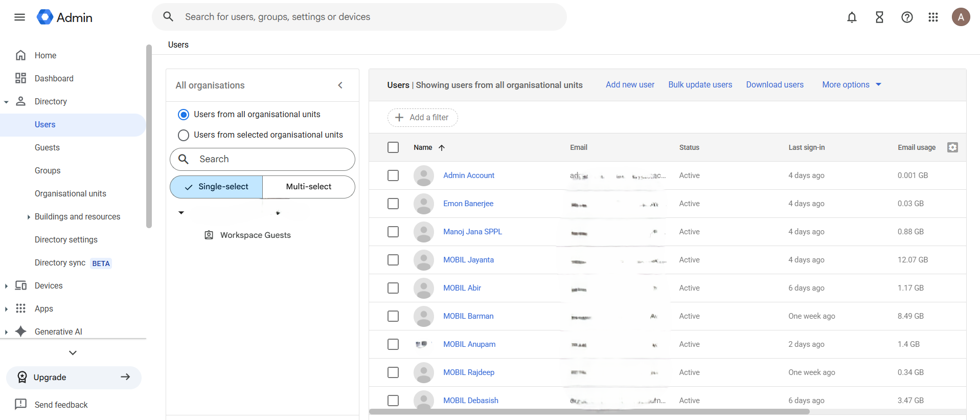Tick the select-all users checkbox
The height and width of the screenshot is (420, 980).
click(393, 147)
